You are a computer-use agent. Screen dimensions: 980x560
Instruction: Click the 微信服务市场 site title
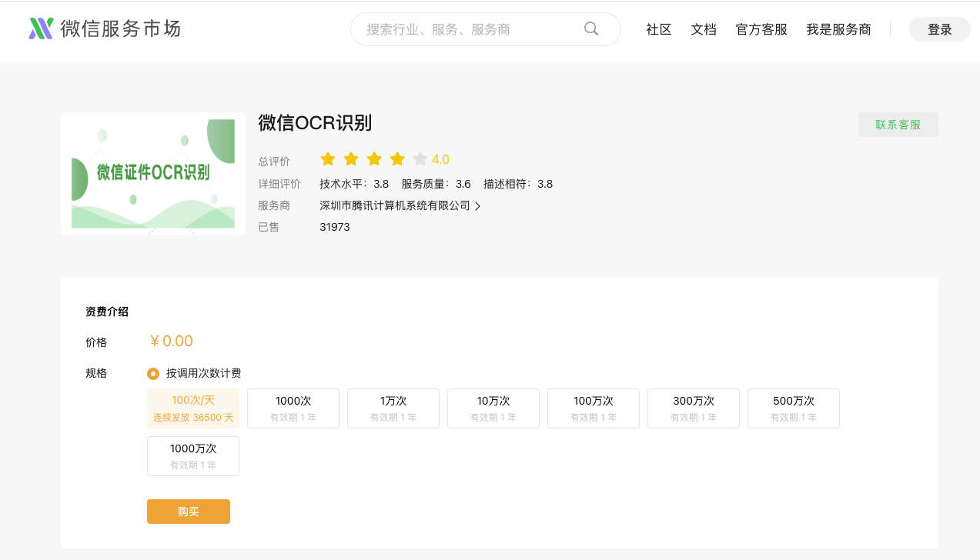[120, 28]
